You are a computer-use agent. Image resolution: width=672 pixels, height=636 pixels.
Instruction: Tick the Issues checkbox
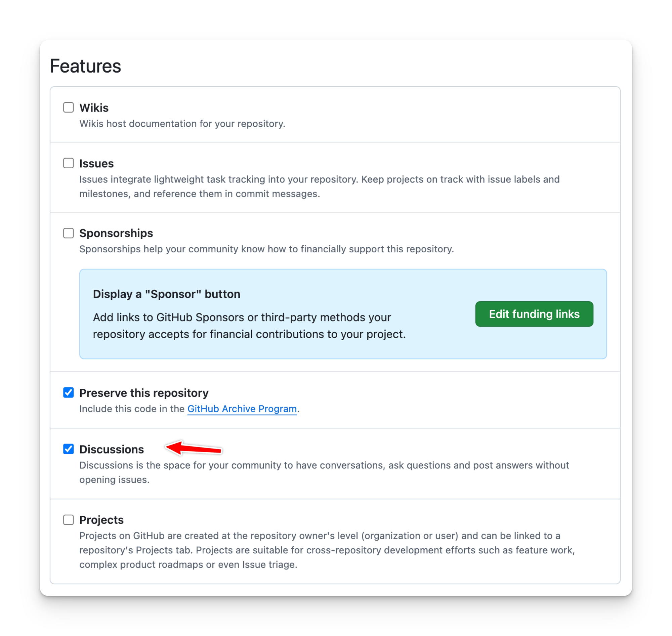69,163
